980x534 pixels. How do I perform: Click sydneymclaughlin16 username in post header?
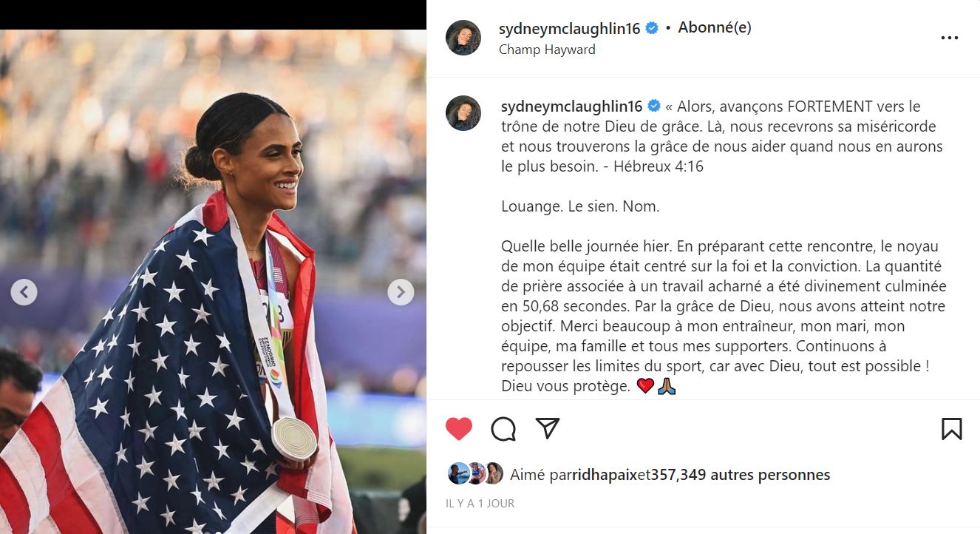point(570,28)
